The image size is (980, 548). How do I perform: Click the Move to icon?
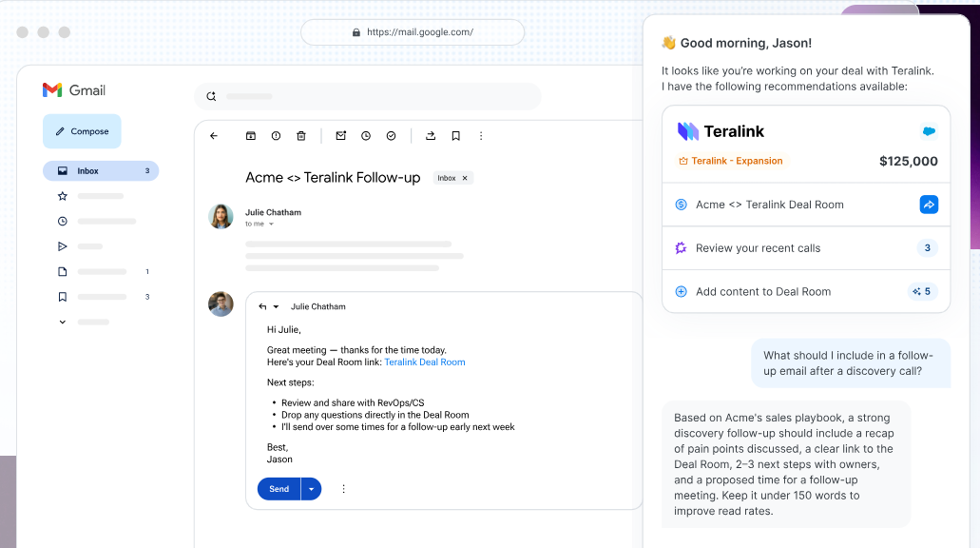click(431, 136)
